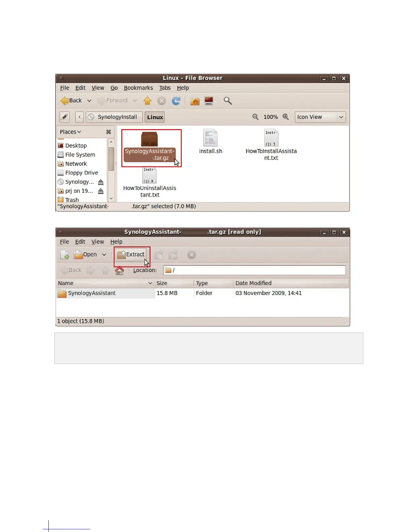
Task: Click the Forward button in File Browser
Action: point(112,100)
